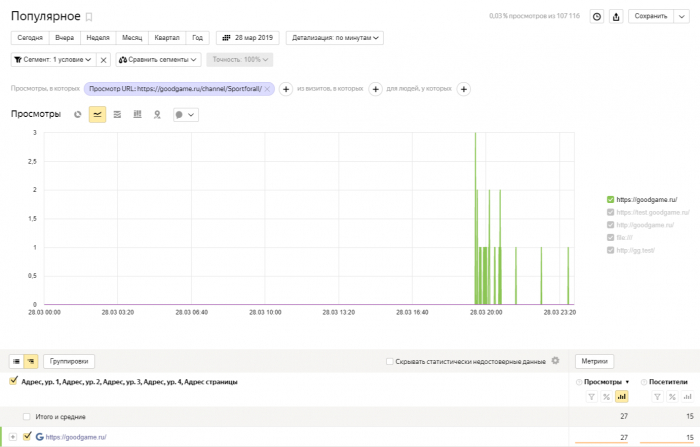Show Посетители as percentage
Screen dimensions: 700x447
(672, 397)
